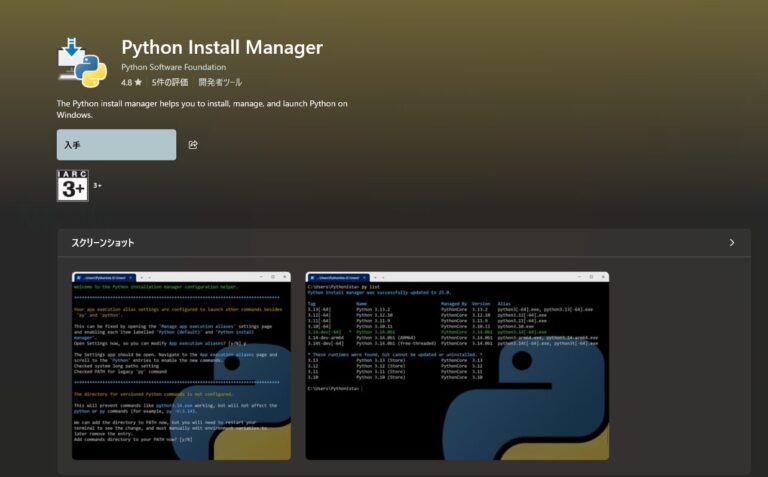
Task: Click the Python Install Manager title
Action: (x=222, y=48)
